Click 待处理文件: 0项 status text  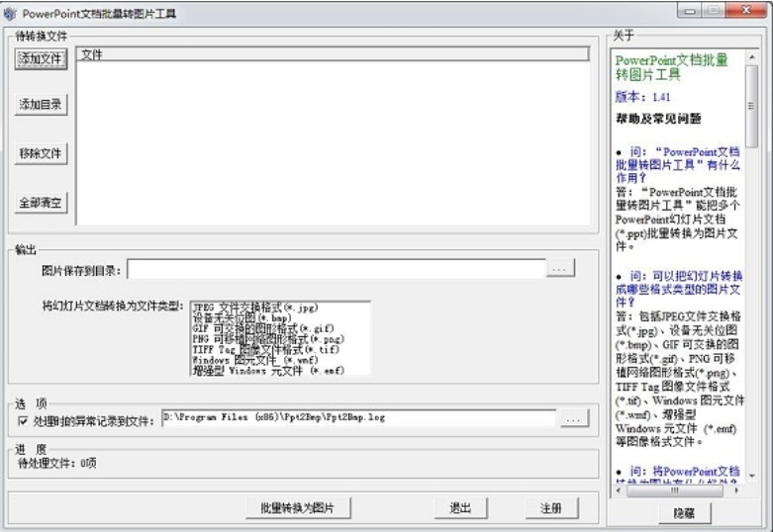pos(57,463)
